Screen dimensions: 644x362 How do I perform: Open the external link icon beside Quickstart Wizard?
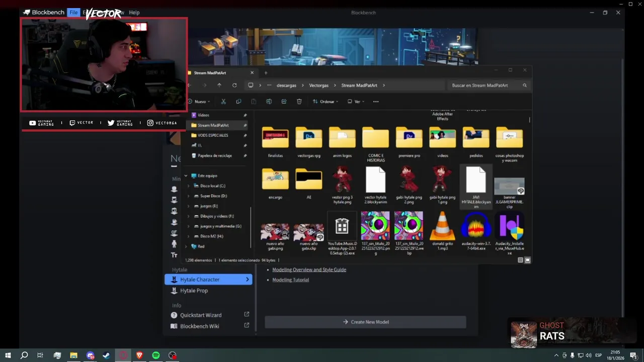(247, 314)
